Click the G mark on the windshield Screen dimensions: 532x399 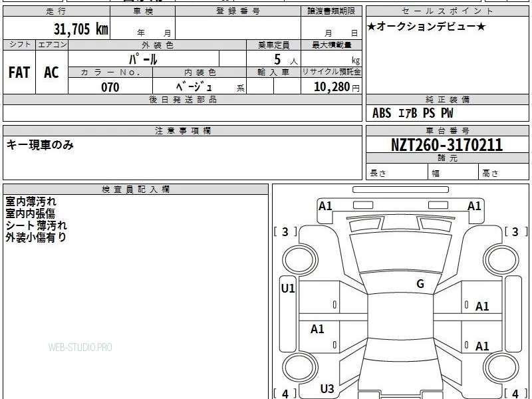click(420, 283)
